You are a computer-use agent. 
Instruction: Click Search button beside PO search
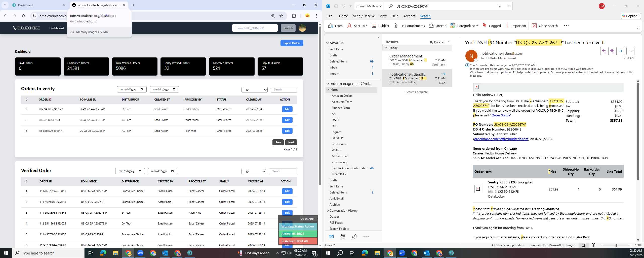point(288,28)
